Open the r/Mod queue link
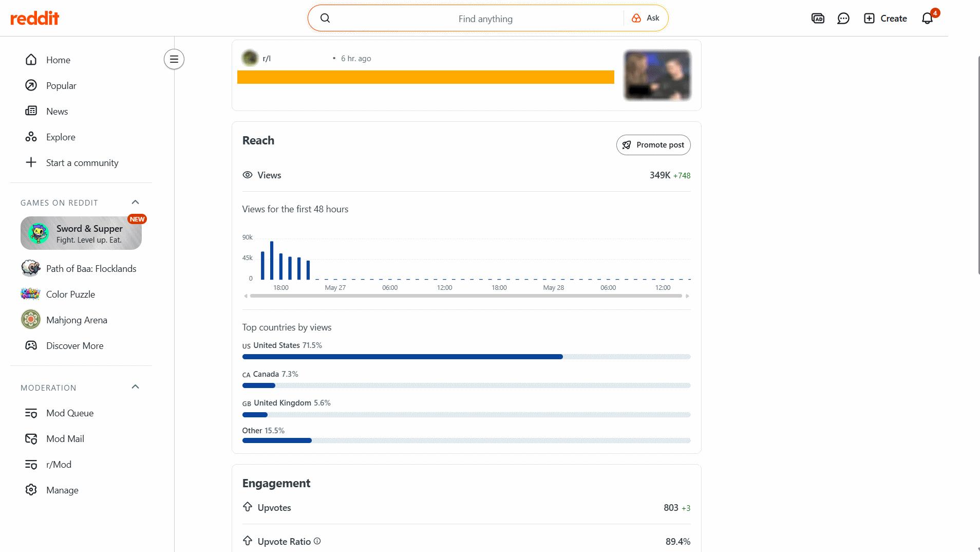This screenshot has width=980, height=552. pos(81,464)
